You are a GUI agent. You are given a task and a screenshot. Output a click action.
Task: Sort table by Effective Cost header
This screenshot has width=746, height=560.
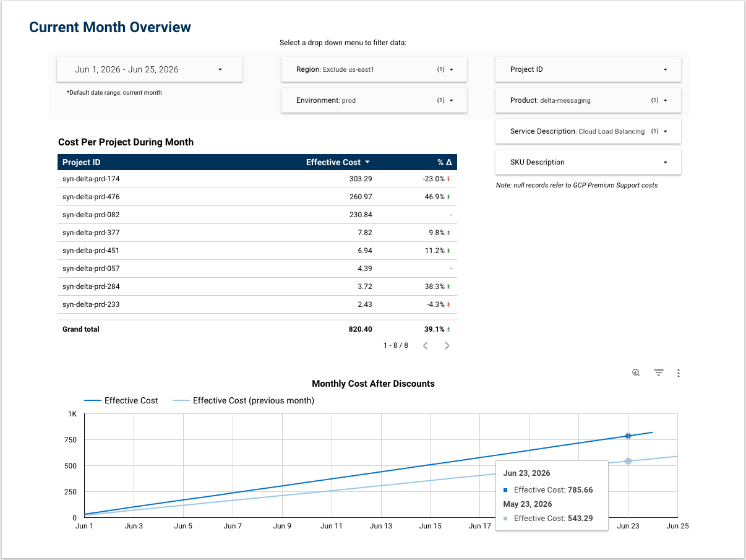click(x=333, y=162)
